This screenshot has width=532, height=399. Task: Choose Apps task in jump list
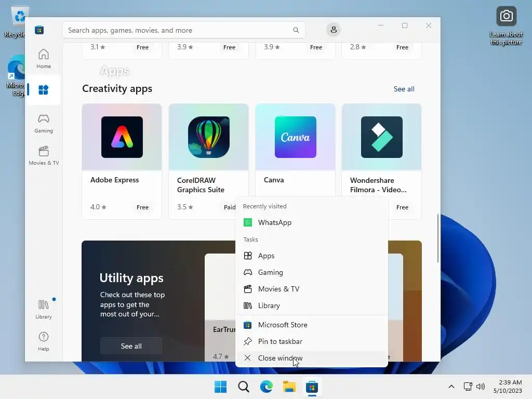click(312, 256)
